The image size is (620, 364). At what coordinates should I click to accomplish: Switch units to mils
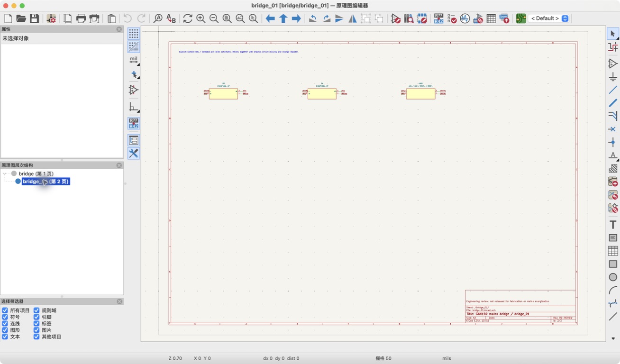[x=134, y=60]
